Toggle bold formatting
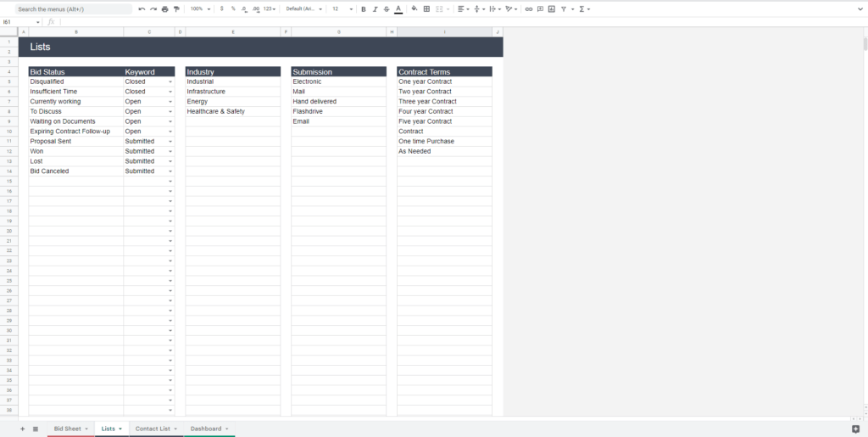Screen dimensions: 868x437 click(x=363, y=9)
